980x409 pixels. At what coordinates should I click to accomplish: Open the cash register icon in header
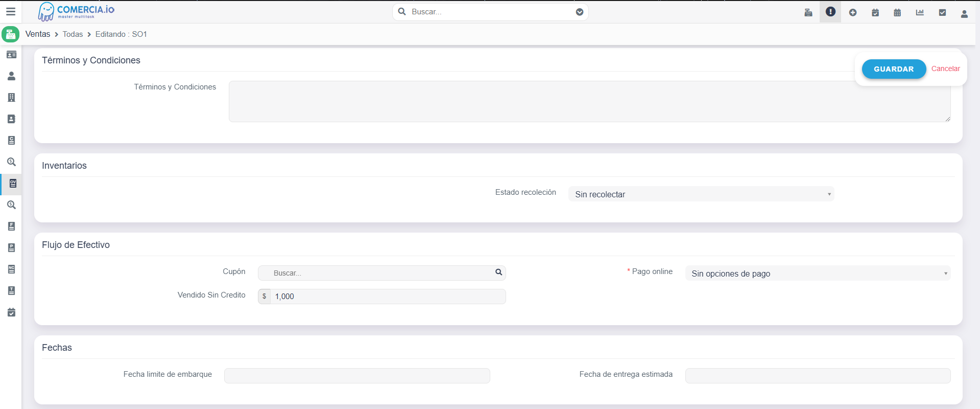808,12
